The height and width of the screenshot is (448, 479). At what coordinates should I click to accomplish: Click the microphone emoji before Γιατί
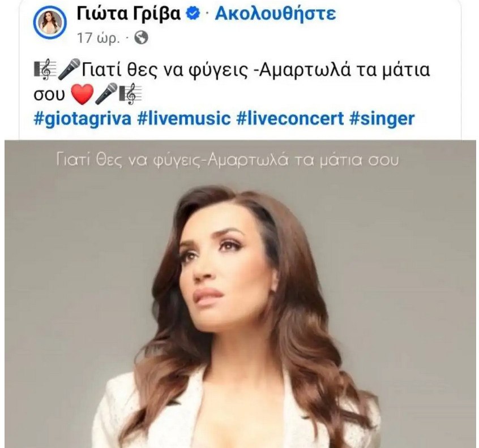(69, 70)
